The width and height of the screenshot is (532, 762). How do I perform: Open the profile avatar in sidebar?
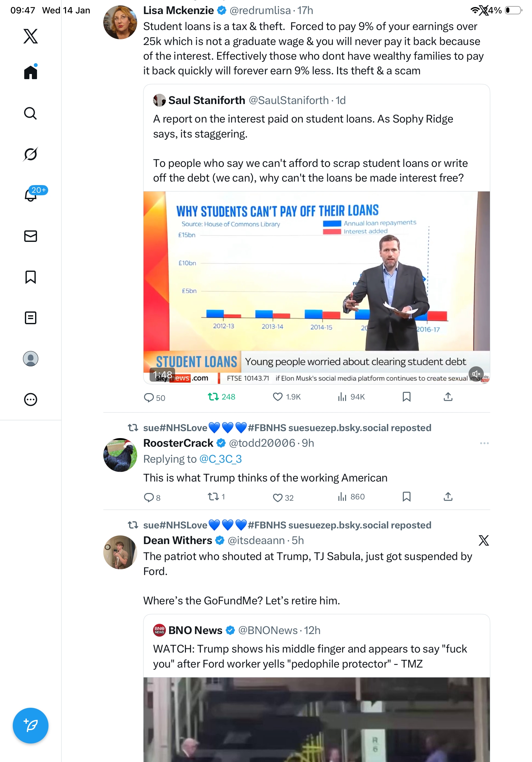[31, 358]
